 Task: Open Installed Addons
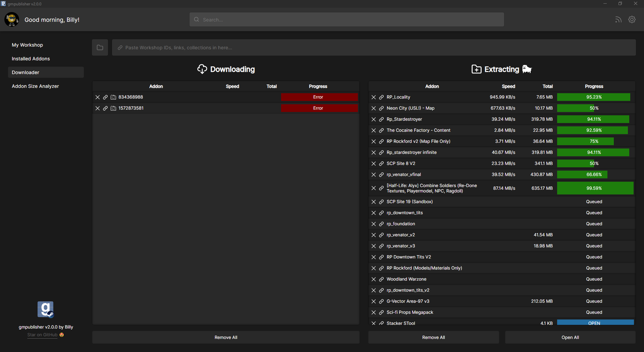pos(31,59)
